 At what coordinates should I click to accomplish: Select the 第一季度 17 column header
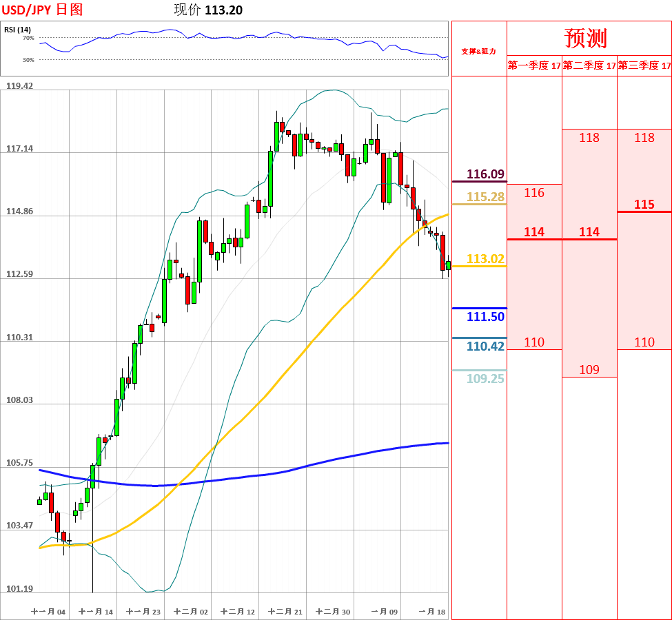pyautogui.click(x=534, y=65)
